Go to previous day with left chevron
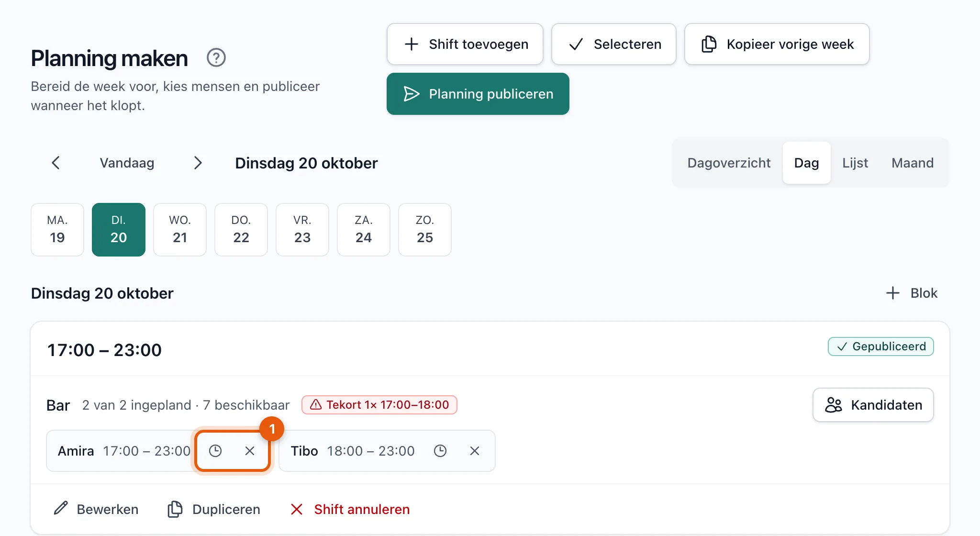980x536 pixels. [56, 163]
